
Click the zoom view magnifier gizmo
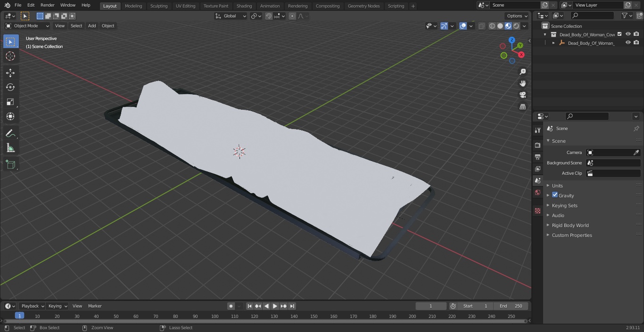pyautogui.click(x=522, y=72)
